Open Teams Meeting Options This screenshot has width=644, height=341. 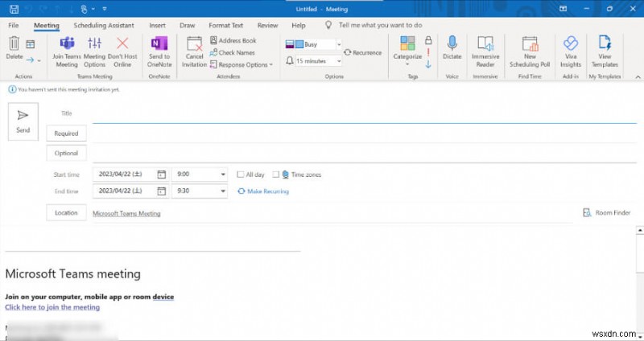94,51
